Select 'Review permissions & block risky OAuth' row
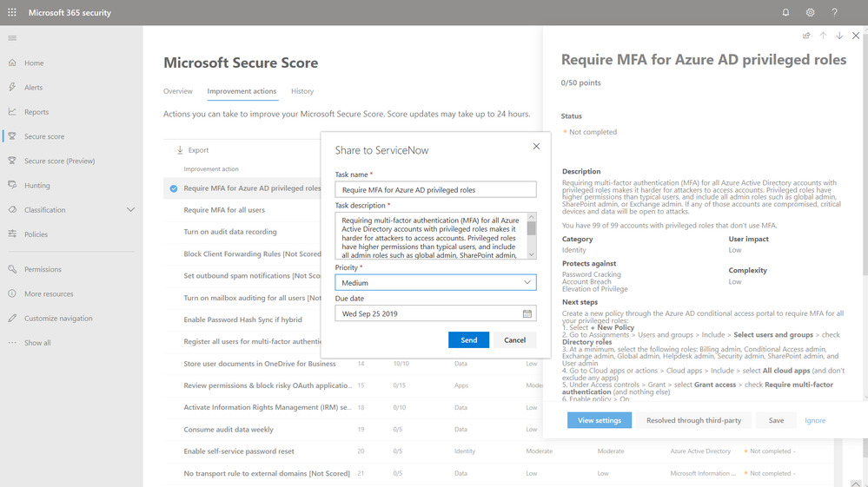The width and height of the screenshot is (868, 487). coord(268,385)
